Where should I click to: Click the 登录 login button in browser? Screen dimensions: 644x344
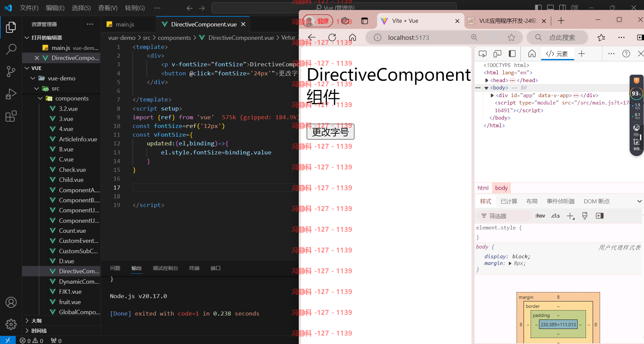coord(318,21)
